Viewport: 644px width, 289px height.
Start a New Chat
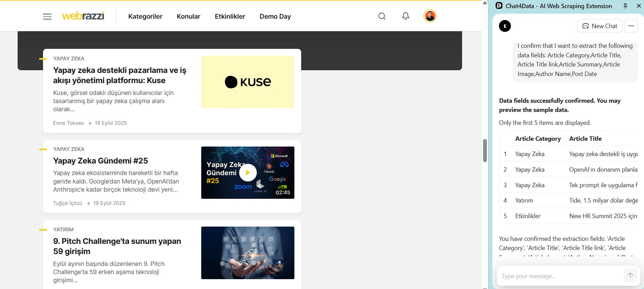[x=600, y=26]
